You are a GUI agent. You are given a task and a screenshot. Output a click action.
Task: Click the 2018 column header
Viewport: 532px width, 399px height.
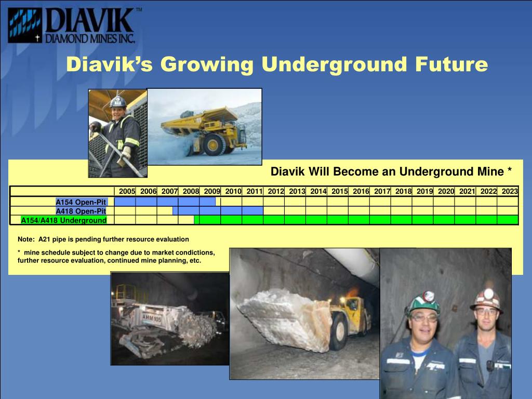pyautogui.click(x=403, y=191)
